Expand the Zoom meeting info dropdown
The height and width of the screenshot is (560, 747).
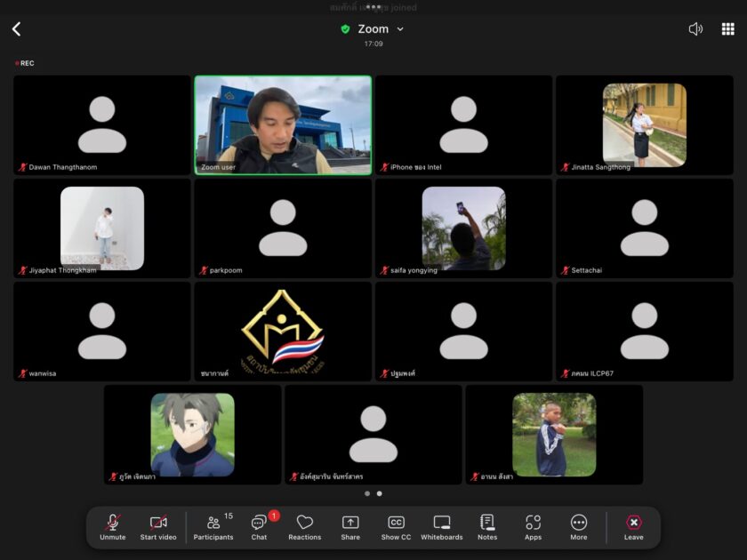[x=373, y=29]
